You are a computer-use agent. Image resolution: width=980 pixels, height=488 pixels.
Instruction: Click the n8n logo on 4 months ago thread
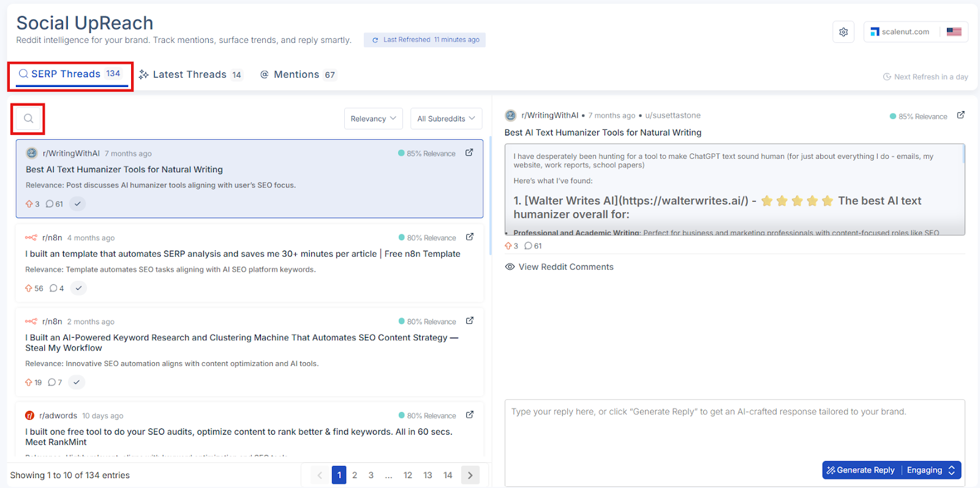click(31, 237)
